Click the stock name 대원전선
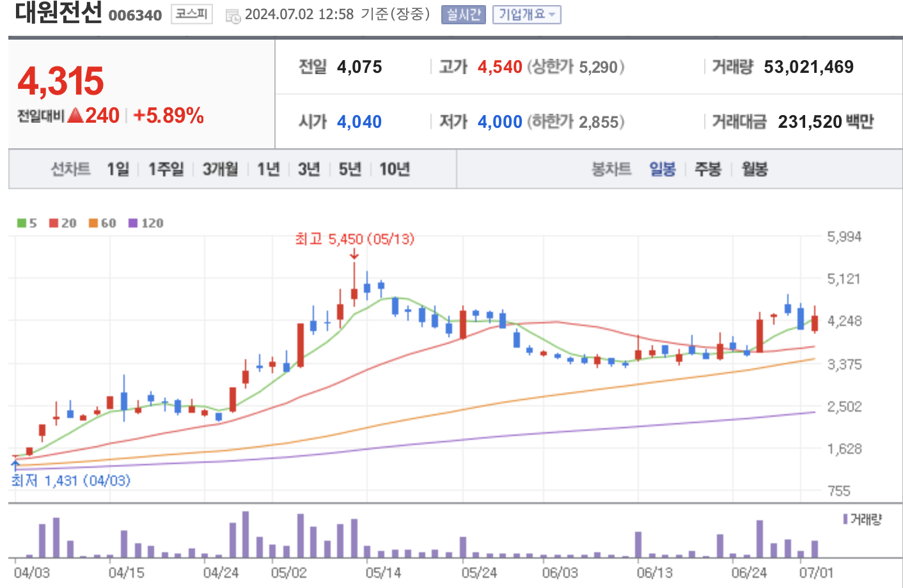 [x=58, y=12]
